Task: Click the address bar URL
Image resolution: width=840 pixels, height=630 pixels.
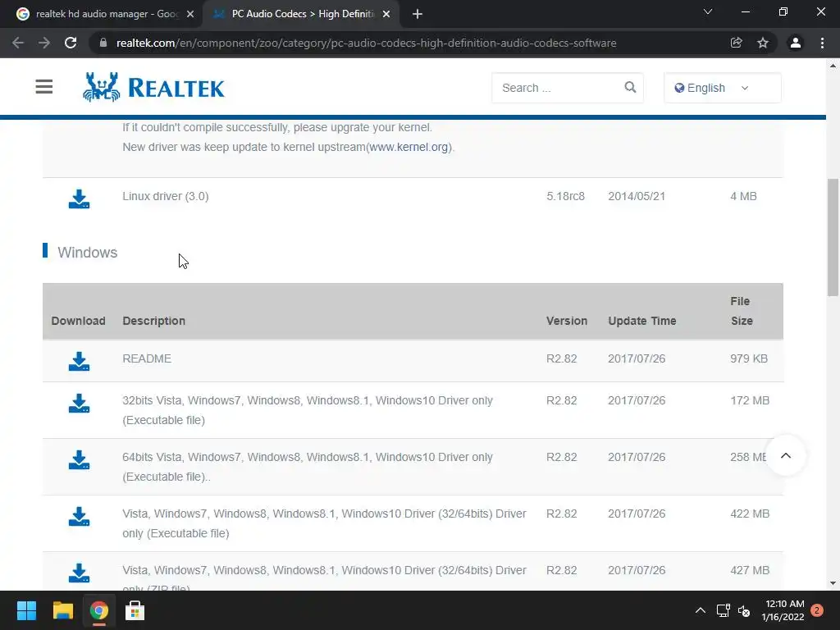Action: (x=366, y=43)
